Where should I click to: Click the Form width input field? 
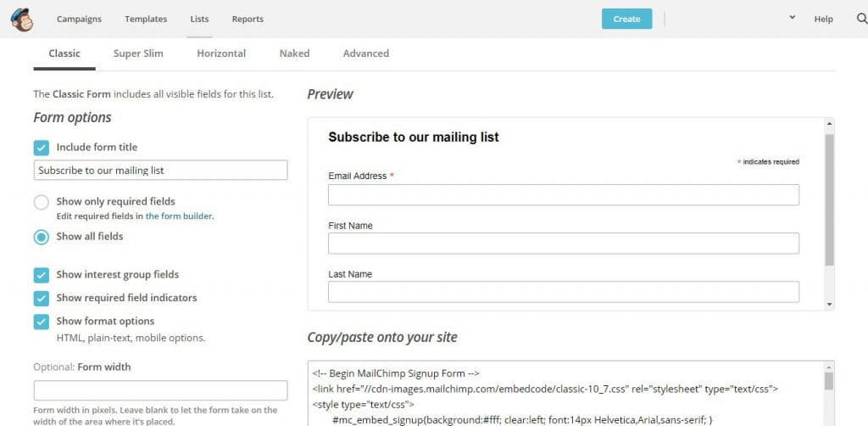pos(160,390)
